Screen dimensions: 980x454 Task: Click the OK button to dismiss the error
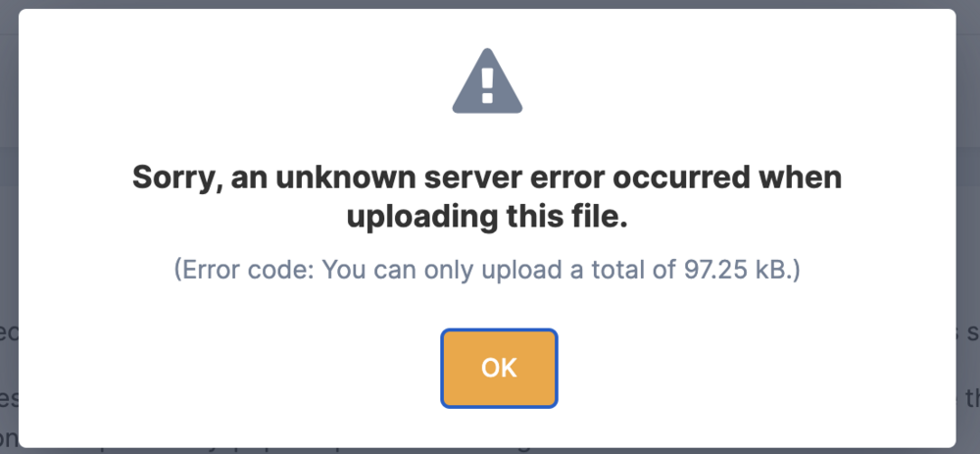click(499, 369)
